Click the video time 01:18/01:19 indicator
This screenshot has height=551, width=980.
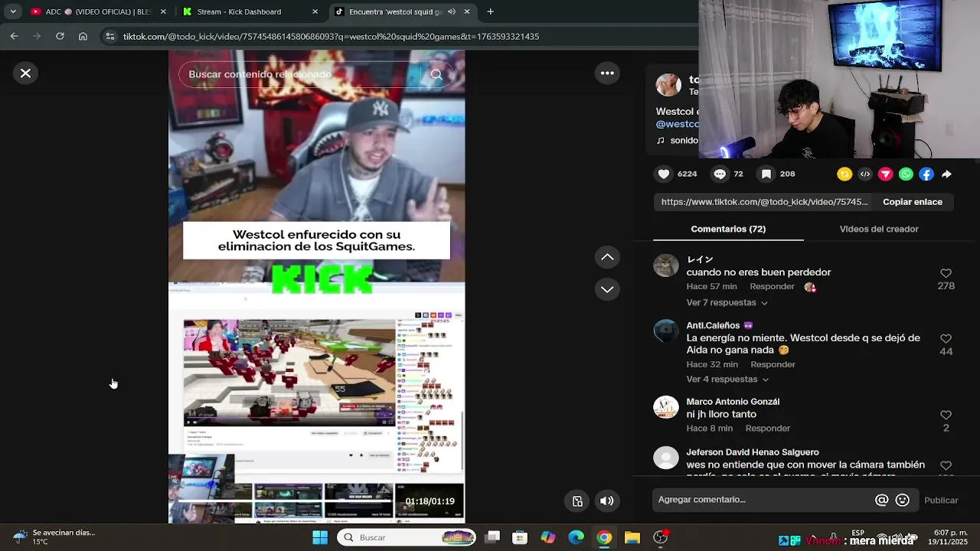pyautogui.click(x=430, y=501)
